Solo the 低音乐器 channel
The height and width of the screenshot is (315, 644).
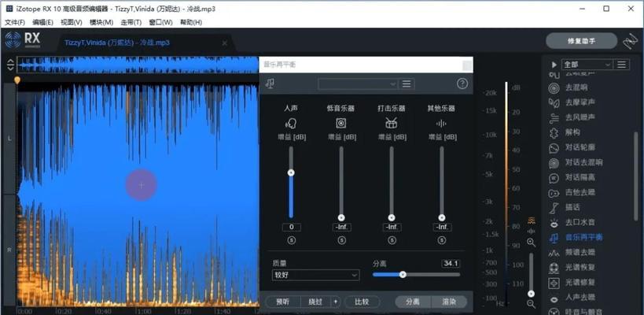tap(342, 240)
